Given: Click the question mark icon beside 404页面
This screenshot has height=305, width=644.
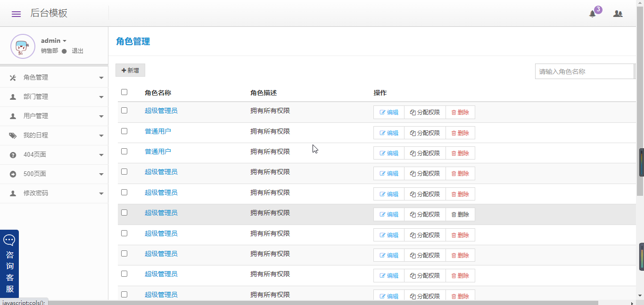Looking at the screenshot, I should pos(13,155).
